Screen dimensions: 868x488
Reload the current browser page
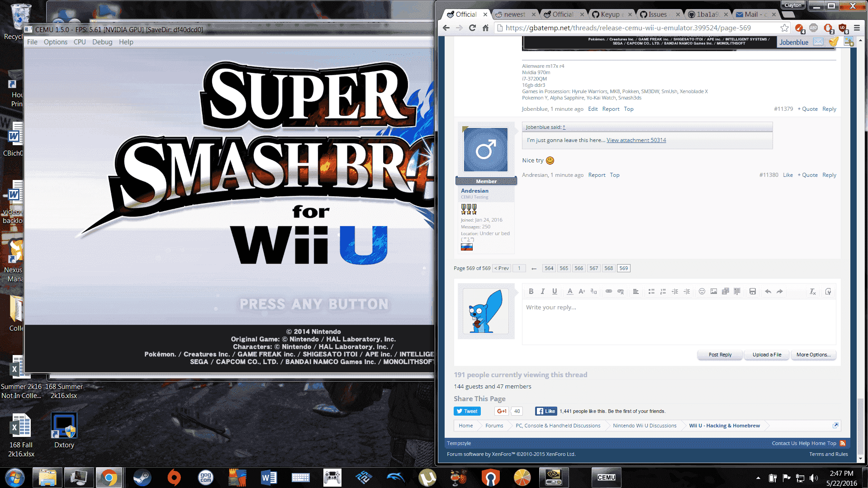[472, 28]
